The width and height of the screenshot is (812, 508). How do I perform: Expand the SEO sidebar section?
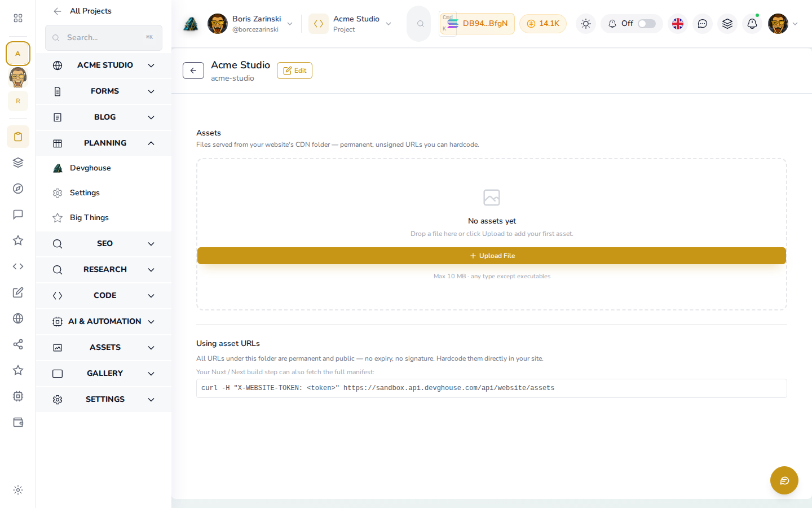click(104, 243)
